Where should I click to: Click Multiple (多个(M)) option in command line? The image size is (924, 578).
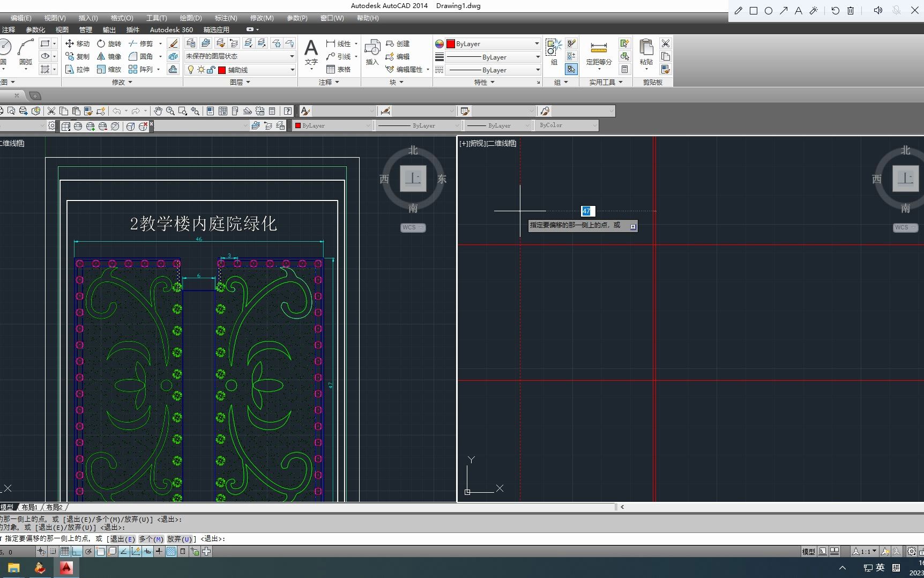(x=151, y=539)
